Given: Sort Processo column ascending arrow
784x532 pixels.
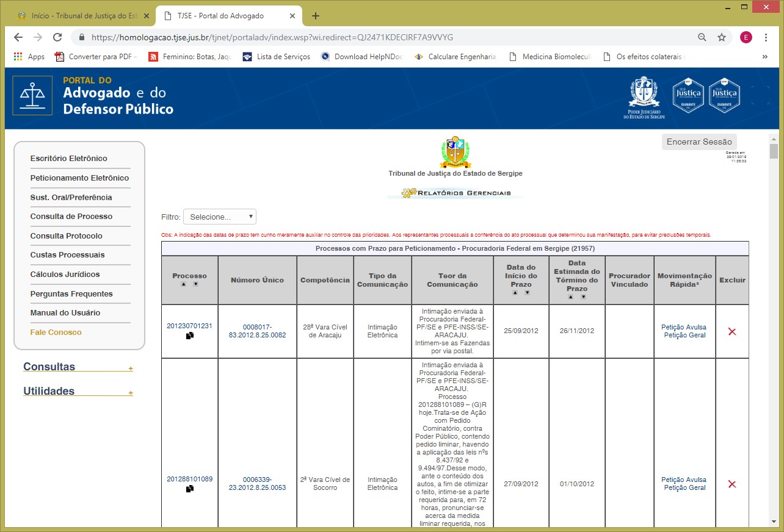Looking at the screenshot, I should 184,284.
